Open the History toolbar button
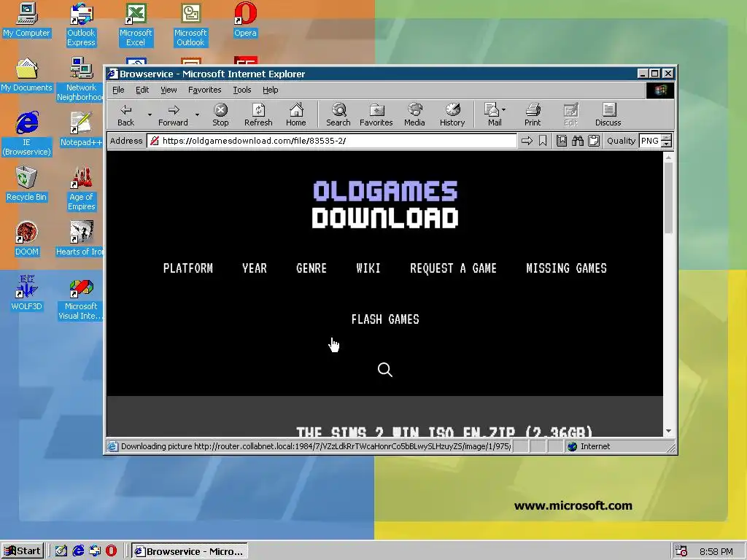747x560 pixels. (x=452, y=114)
